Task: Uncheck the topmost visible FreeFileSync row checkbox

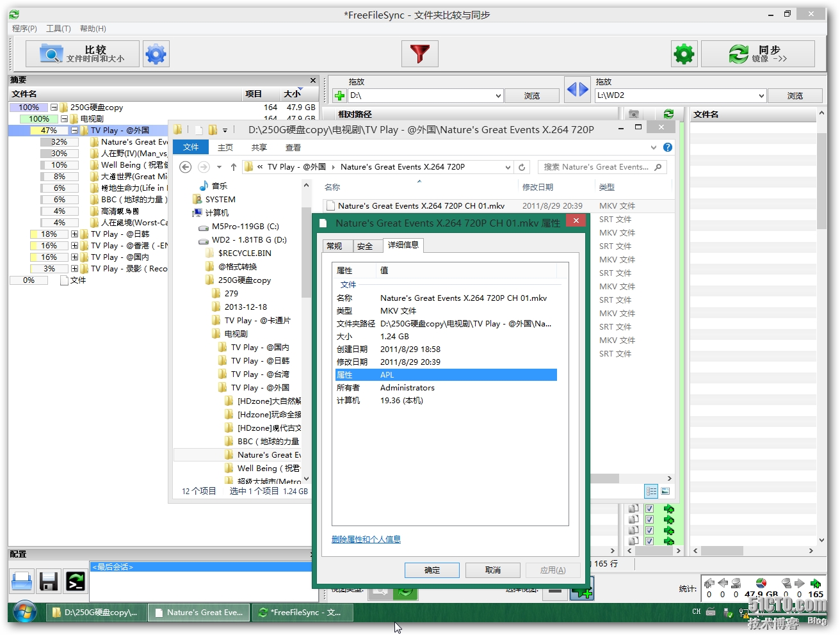Action: 649,510
